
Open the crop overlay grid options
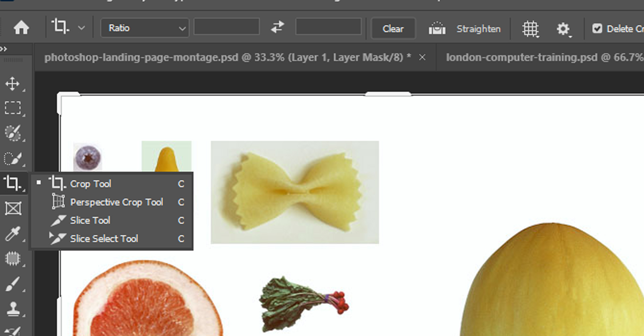pyautogui.click(x=530, y=29)
